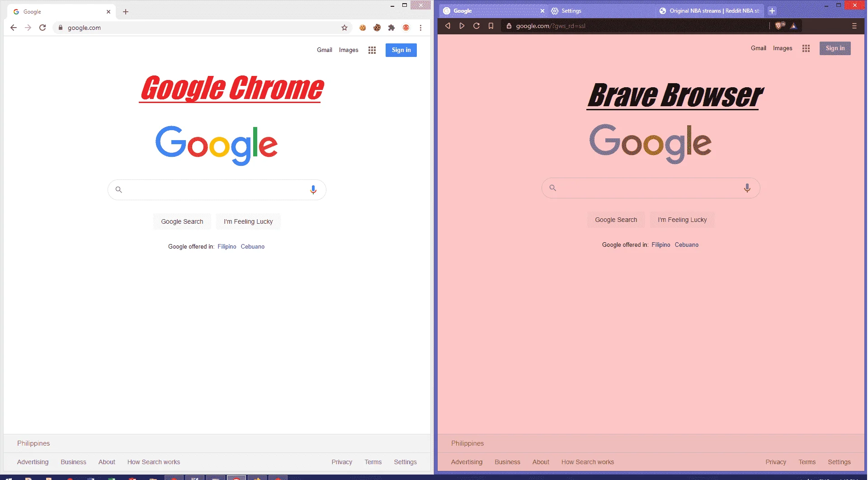Click the red profile avatar in Chrome
This screenshot has width=868, height=480.
pos(406,28)
